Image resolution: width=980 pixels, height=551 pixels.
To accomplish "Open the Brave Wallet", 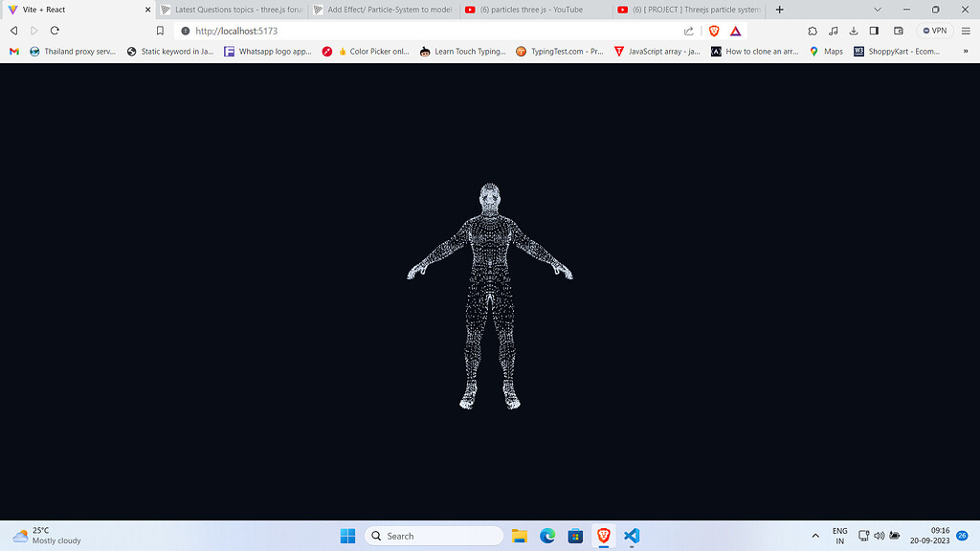I will 898,31.
